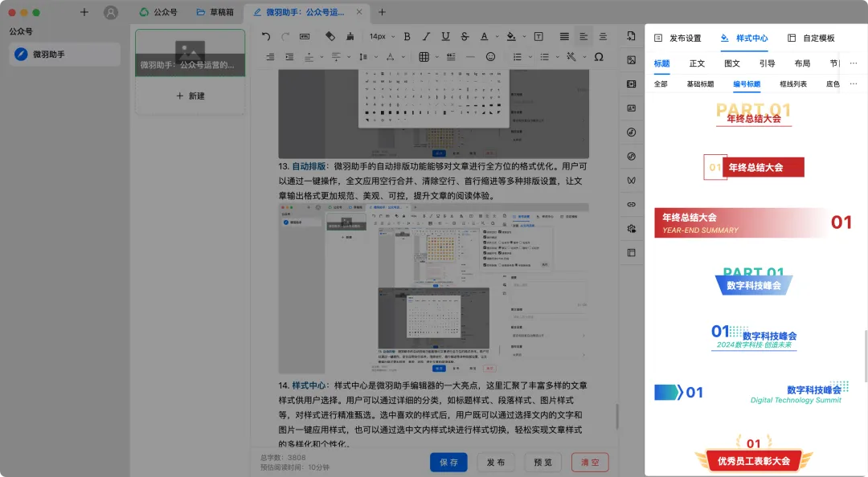868x477 pixels.
Task: Insert a text box with T icon
Action: point(538,36)
